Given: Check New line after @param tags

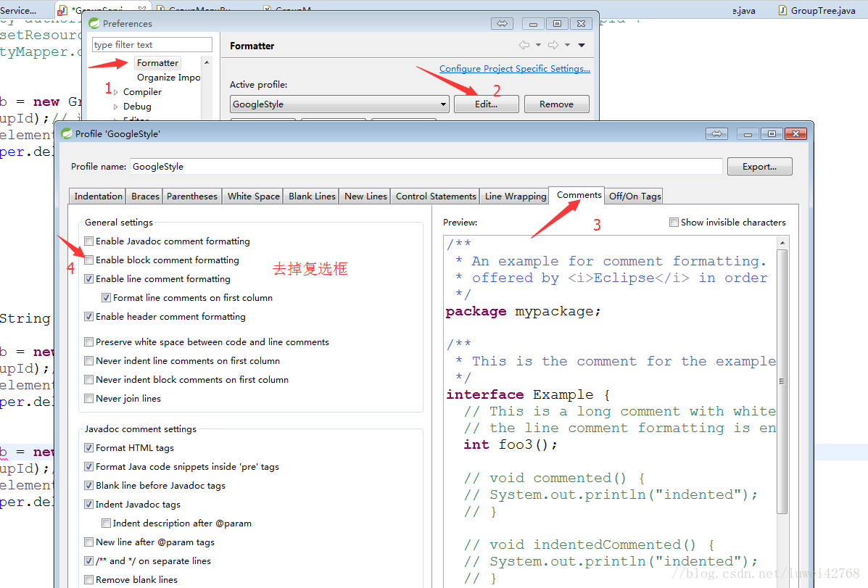Looking at the screenshot, I should 88,542.
